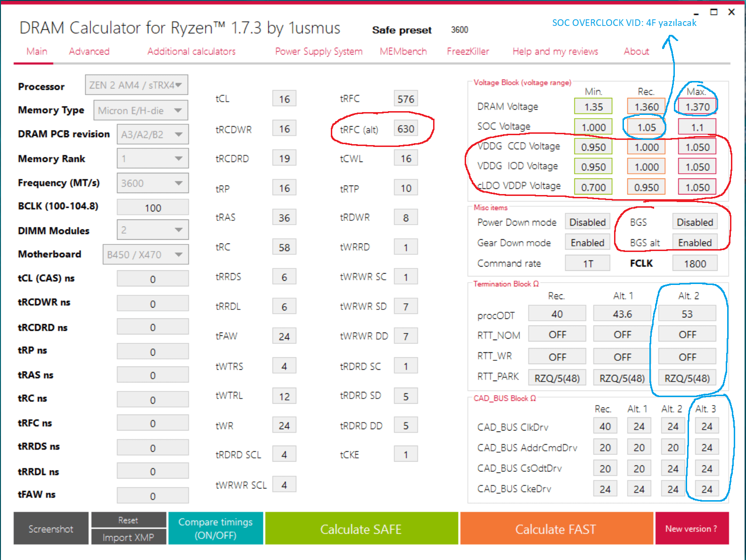Select the tRC value 58
Image resolution: width=746 pixels, height=560 pixels.
click(284, 247)
